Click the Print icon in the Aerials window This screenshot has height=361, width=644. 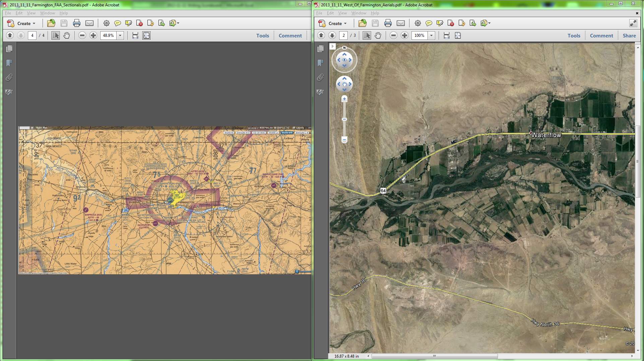(x=388, y=23)
